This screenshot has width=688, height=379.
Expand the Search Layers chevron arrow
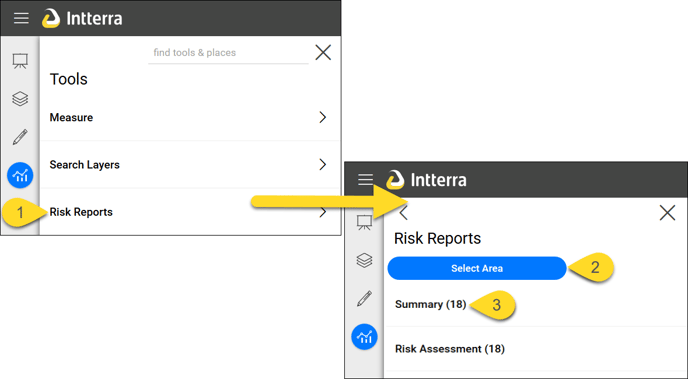[323, 164]
